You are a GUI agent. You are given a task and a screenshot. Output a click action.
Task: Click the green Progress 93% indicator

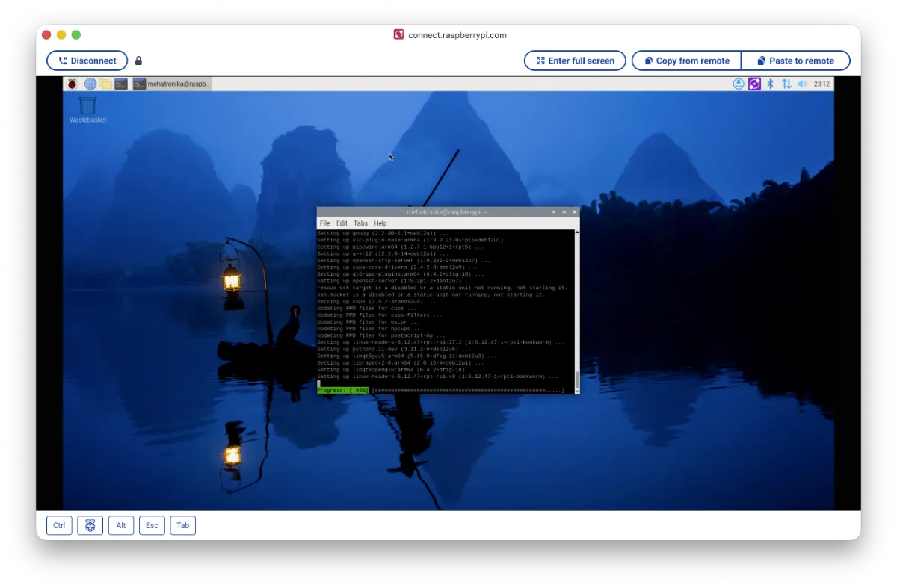point(342,390)
